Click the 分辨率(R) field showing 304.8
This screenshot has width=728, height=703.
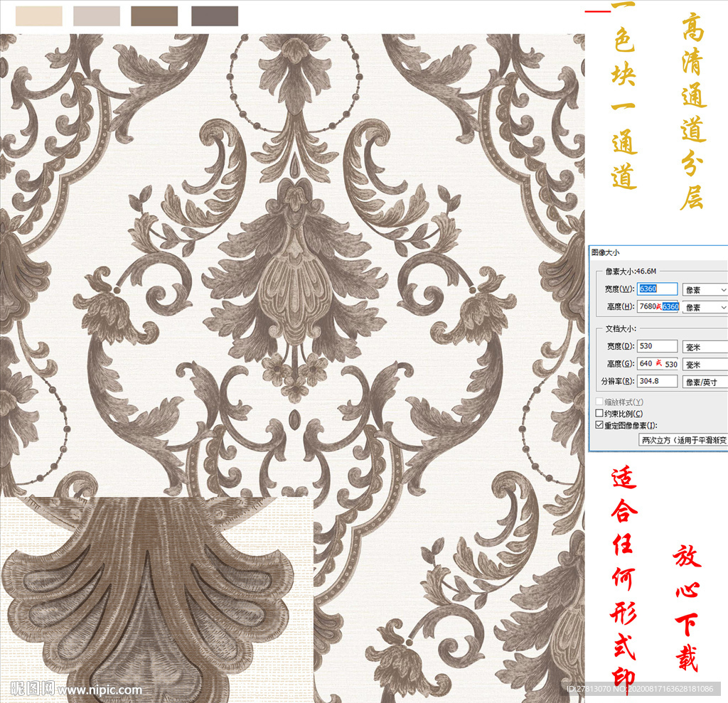pos(657,381)
